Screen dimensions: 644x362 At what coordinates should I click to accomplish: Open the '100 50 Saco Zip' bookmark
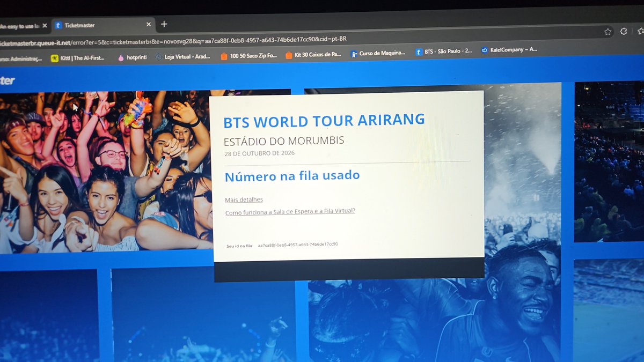click(x=248, y=55)
